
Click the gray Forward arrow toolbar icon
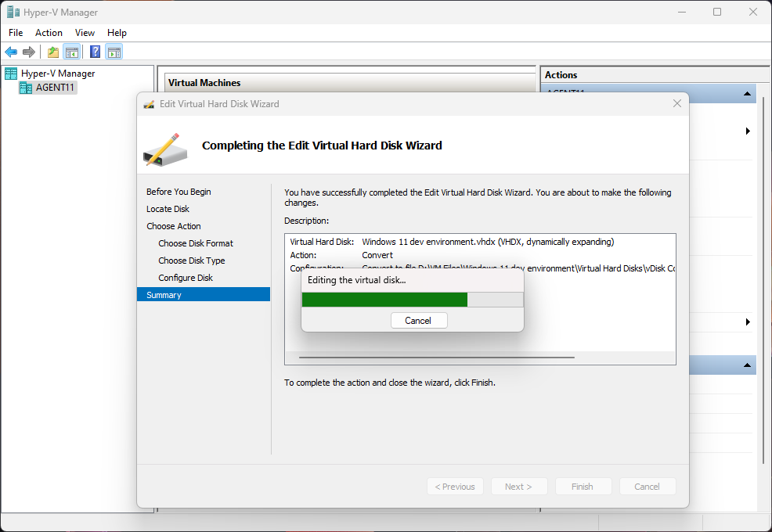29,52
